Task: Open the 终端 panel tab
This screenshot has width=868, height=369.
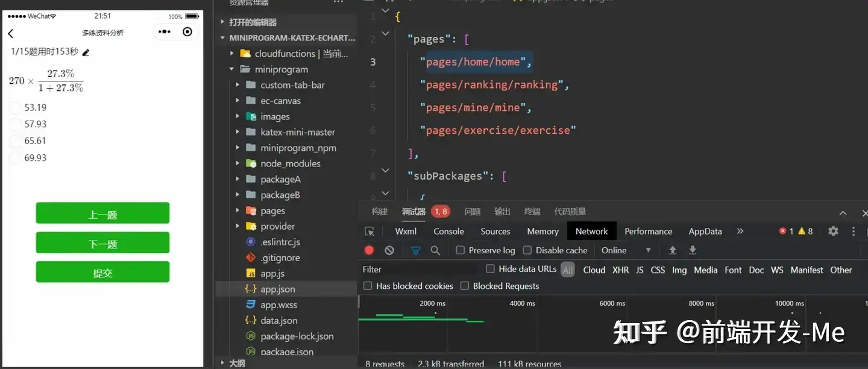Action: click(532, 212)
